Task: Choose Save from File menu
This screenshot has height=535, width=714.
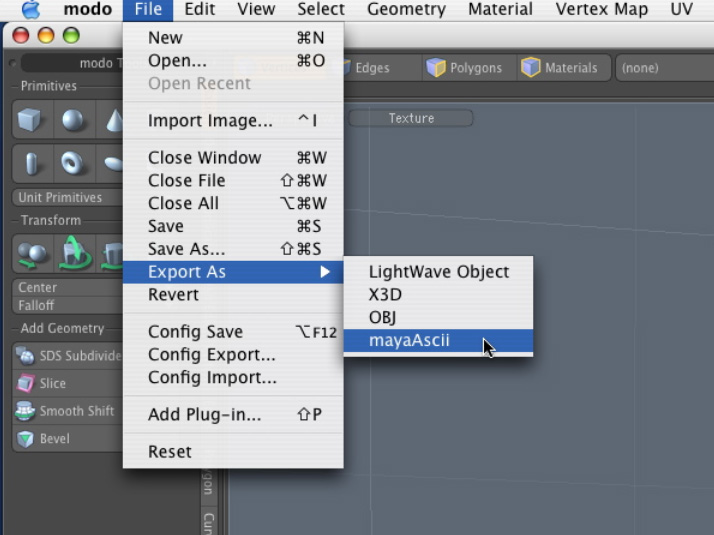Action: click(x=233, y=226)
